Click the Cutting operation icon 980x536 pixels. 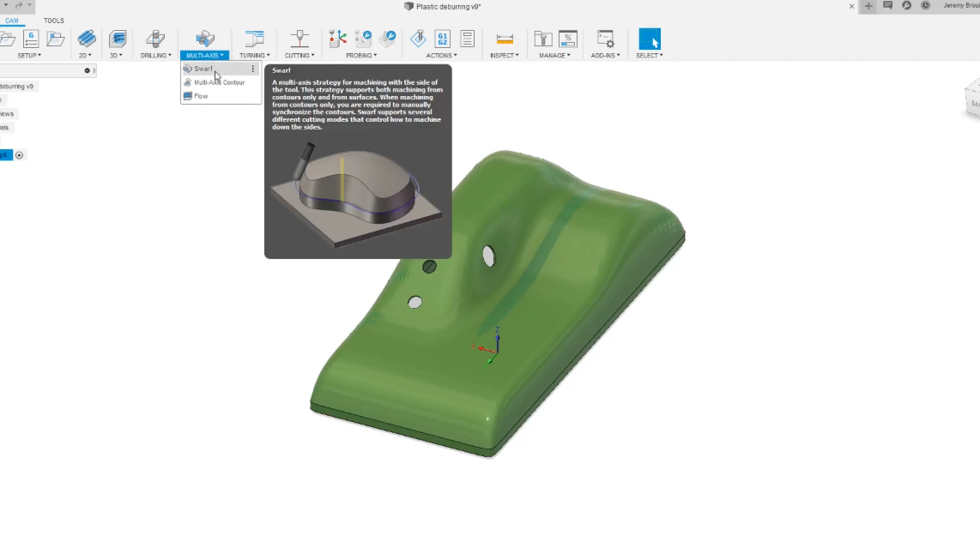click(x=299, y=39)
